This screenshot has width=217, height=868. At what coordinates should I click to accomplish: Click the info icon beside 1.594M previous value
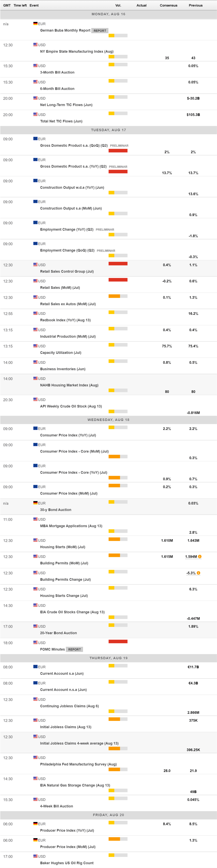(x=200, y=557)
